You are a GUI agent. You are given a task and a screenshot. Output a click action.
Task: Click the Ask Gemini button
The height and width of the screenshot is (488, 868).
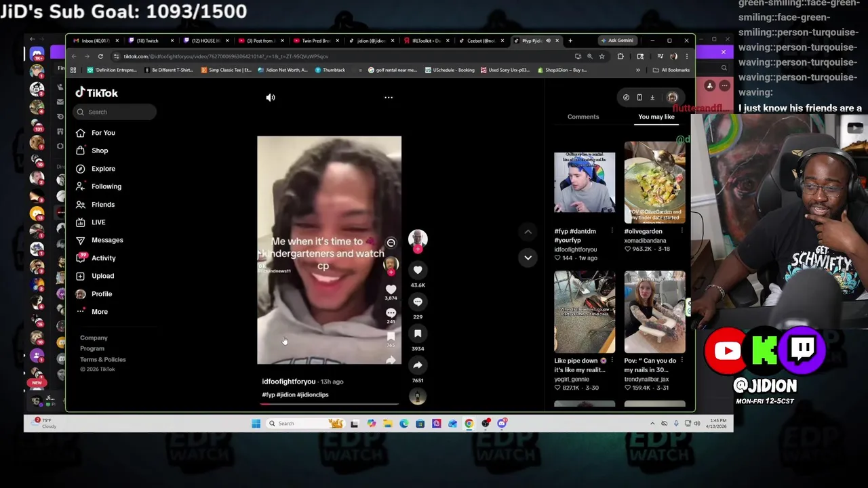coord(616,41)
